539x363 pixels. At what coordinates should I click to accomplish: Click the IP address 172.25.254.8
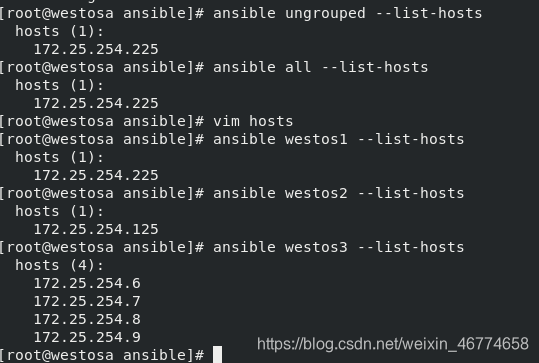coord(87,319)
